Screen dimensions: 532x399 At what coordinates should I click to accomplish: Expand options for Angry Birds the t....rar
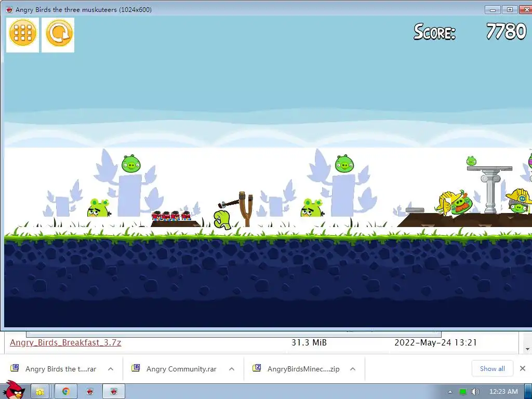111,369
